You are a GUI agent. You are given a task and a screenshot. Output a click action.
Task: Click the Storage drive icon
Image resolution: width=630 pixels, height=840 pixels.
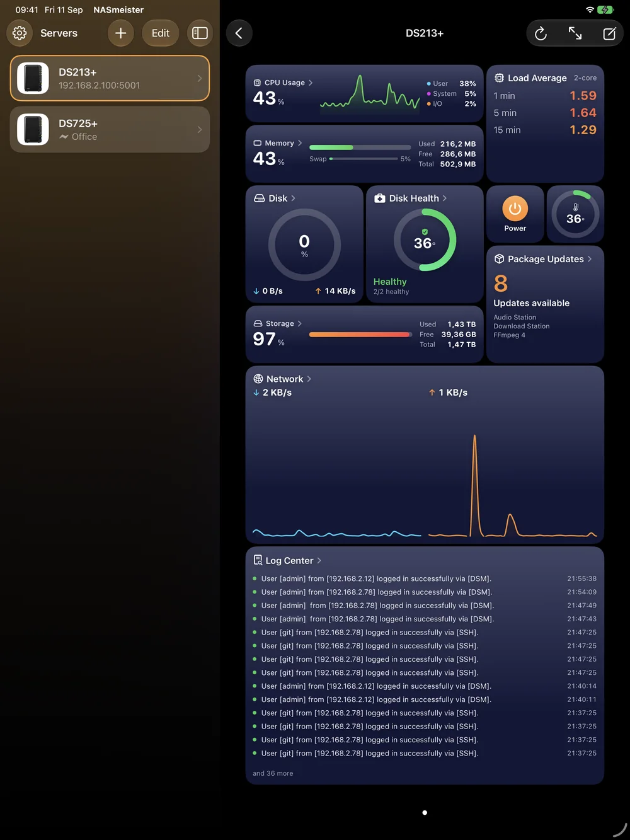coord(258,323)
